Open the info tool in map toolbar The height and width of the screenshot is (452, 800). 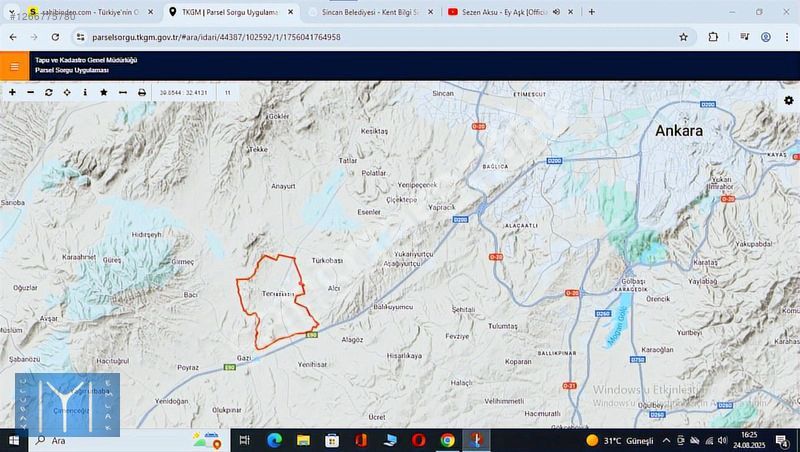85,92
